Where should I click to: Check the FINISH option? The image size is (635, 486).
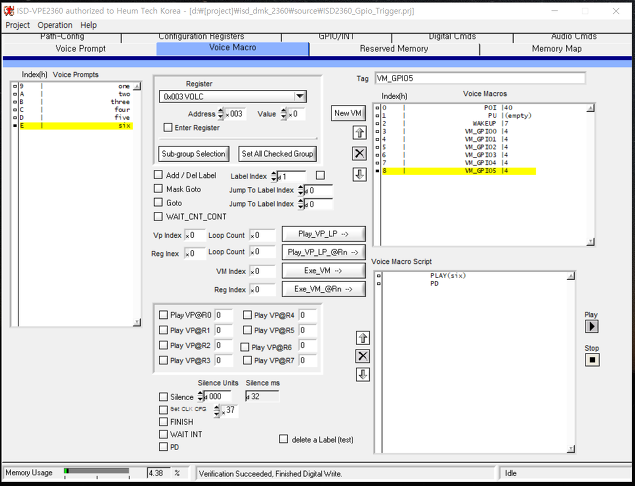[164, 422]
